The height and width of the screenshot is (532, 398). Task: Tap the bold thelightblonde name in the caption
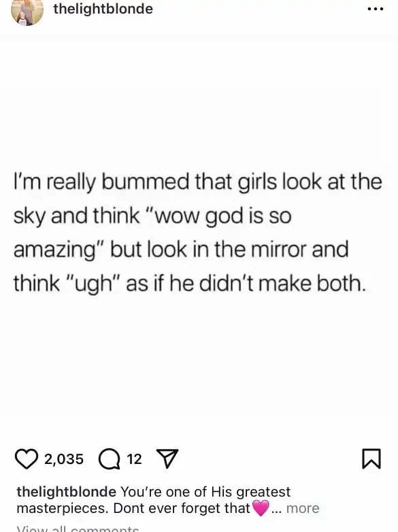coord(67,492)
